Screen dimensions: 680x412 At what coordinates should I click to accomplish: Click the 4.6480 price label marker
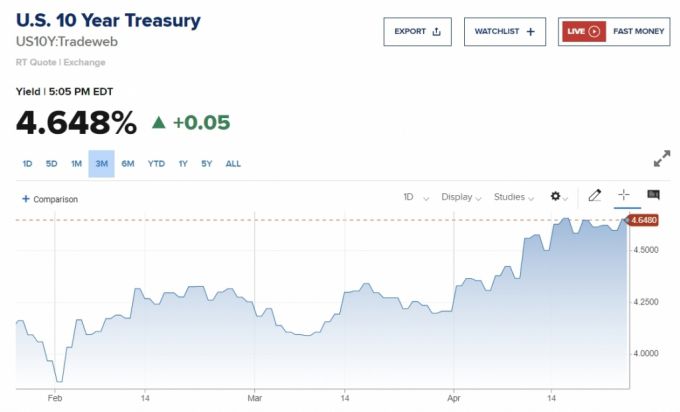[x=645, y=221]
